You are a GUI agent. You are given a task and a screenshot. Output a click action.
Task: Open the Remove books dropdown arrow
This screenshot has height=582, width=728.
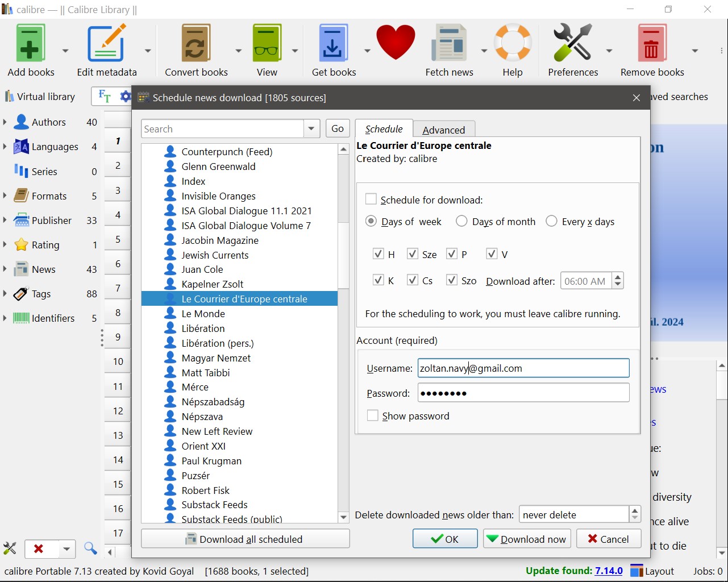(x=694, y=51)
